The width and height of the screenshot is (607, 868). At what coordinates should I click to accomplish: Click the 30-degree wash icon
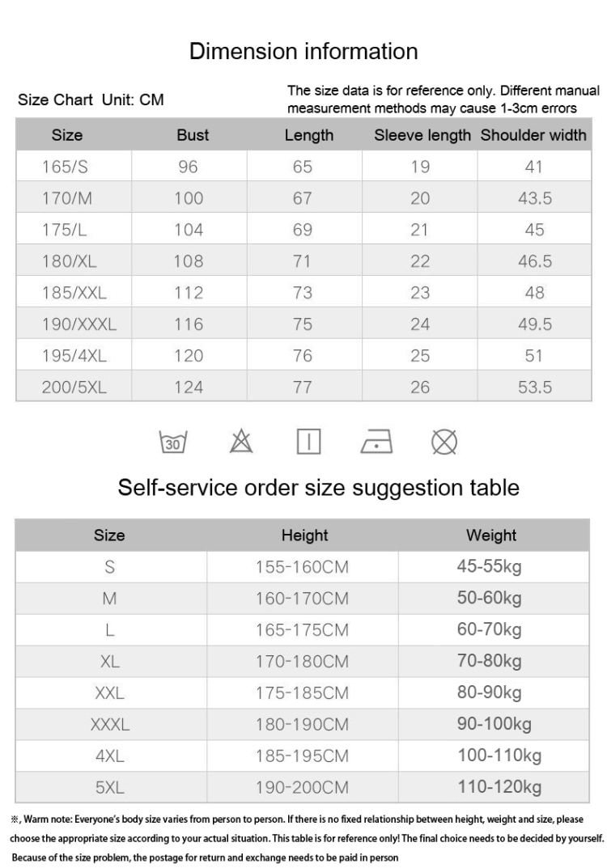171,442
